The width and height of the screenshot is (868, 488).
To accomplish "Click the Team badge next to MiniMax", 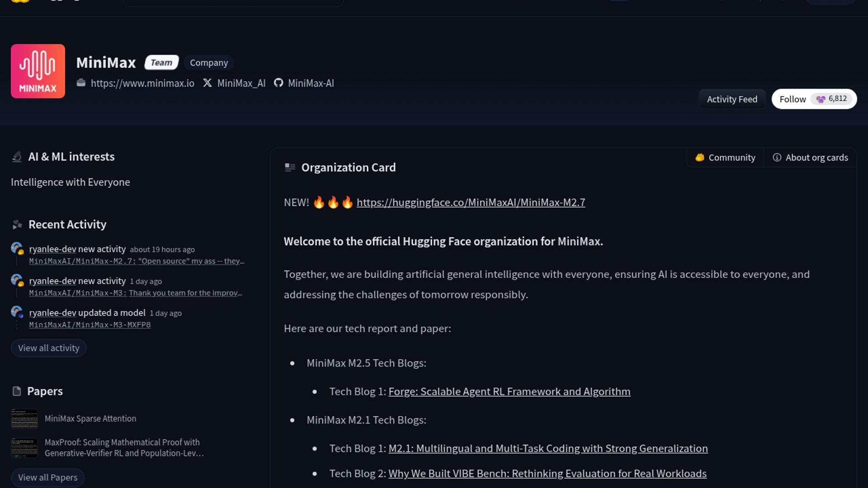I will coord(161,62).
